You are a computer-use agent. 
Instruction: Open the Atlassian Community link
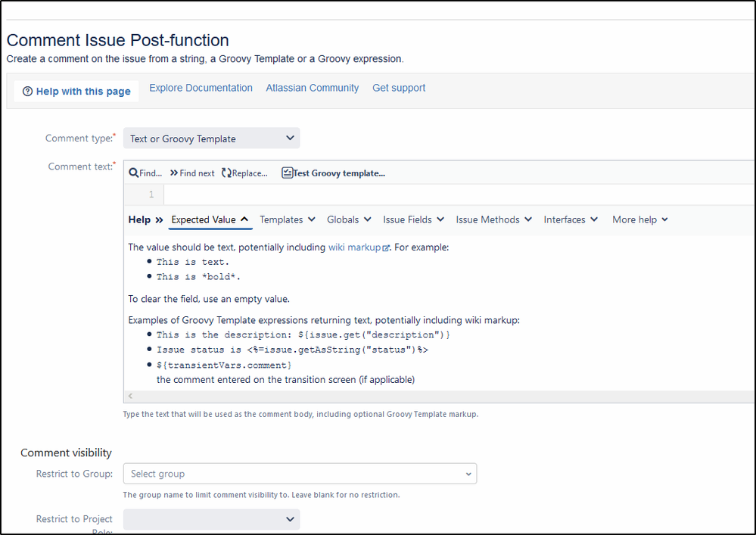click(312, 88)
